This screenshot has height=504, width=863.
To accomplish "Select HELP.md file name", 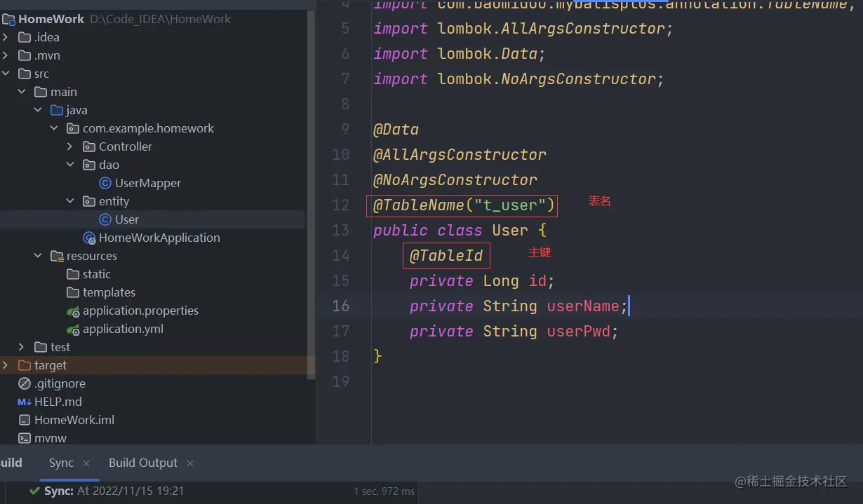I will 58,402.
